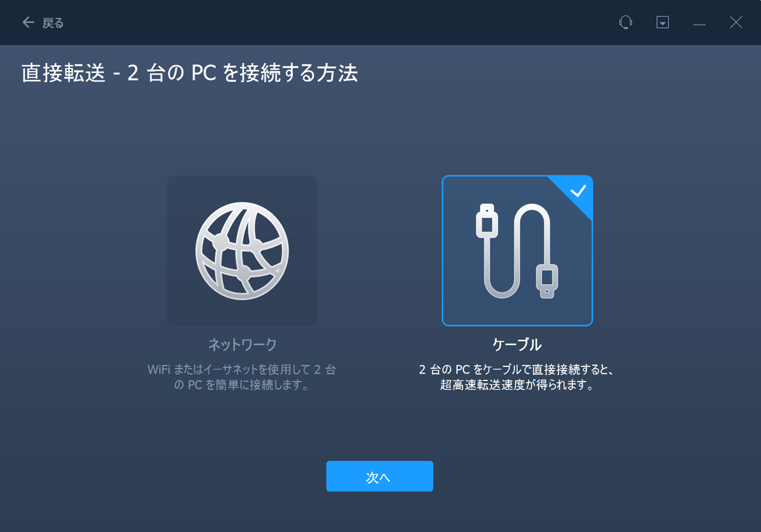Expand the application dropdown in the title bar
Viewport: 761px width, 532px height.
[x=662, y=22]
